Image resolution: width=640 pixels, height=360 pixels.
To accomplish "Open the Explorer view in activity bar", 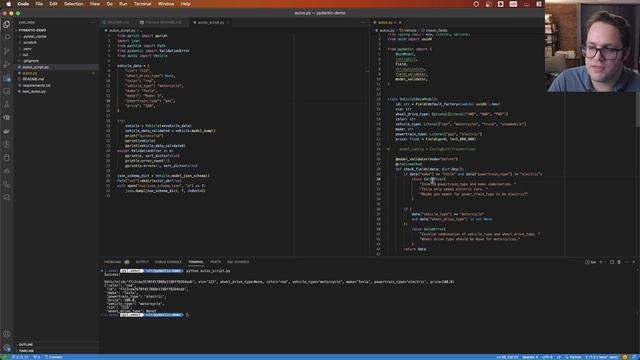I will pos(7,24).
